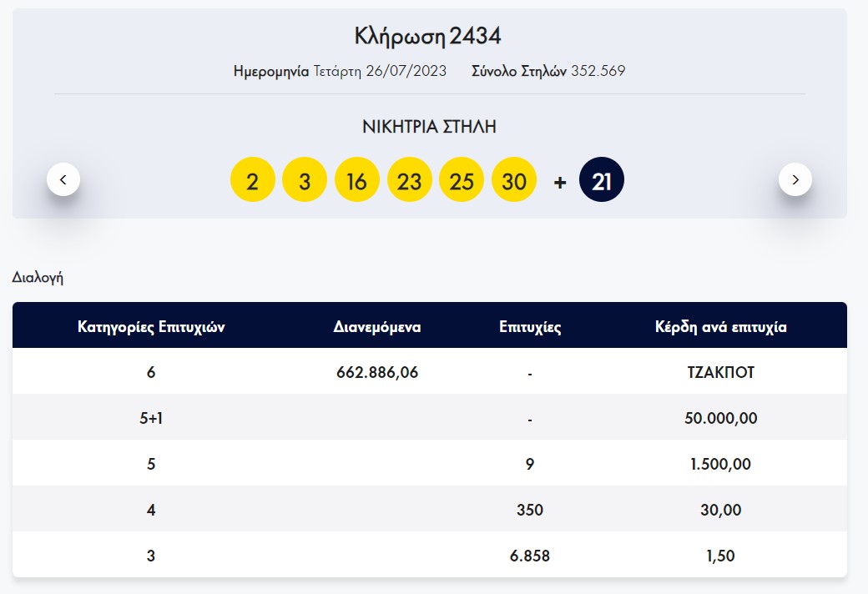
Task: Click the dark bonus ball 21
Action: point(602,181)
